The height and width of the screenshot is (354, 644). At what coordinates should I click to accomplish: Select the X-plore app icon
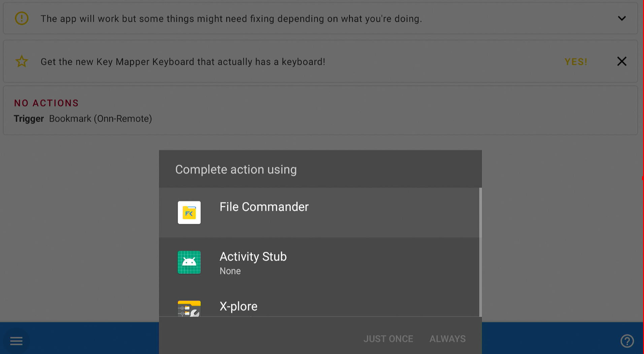pyautogui.click(x=189, y=308)
